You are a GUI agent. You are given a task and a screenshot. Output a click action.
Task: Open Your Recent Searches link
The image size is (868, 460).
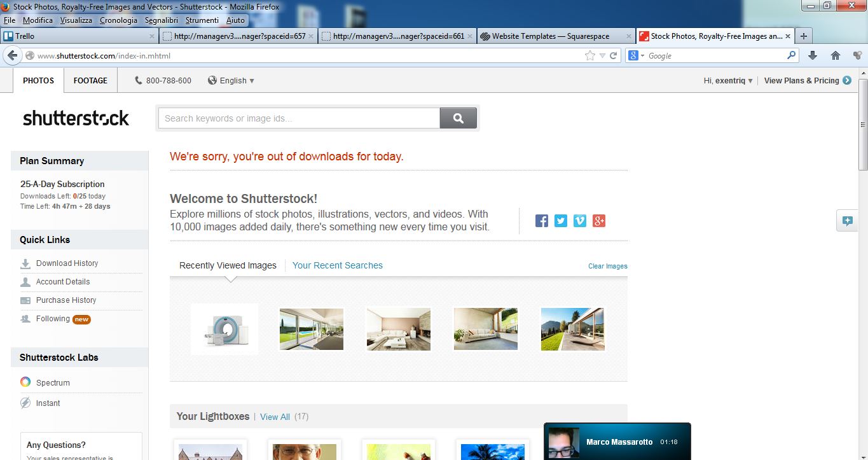click(337, 265)
